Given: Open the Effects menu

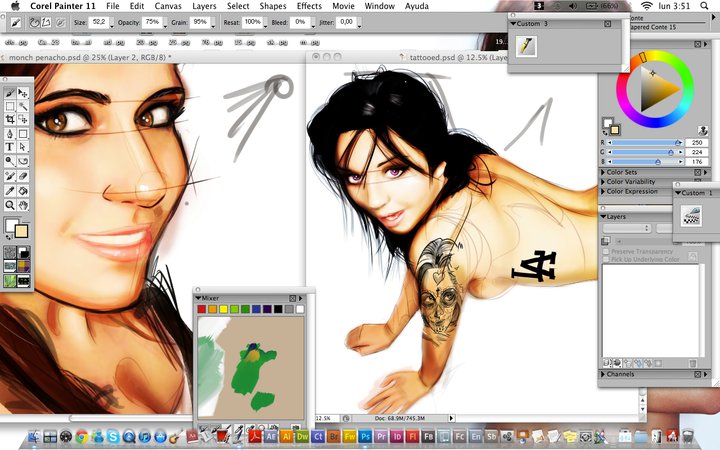Looking at the screenshot, I should [309, 6].
